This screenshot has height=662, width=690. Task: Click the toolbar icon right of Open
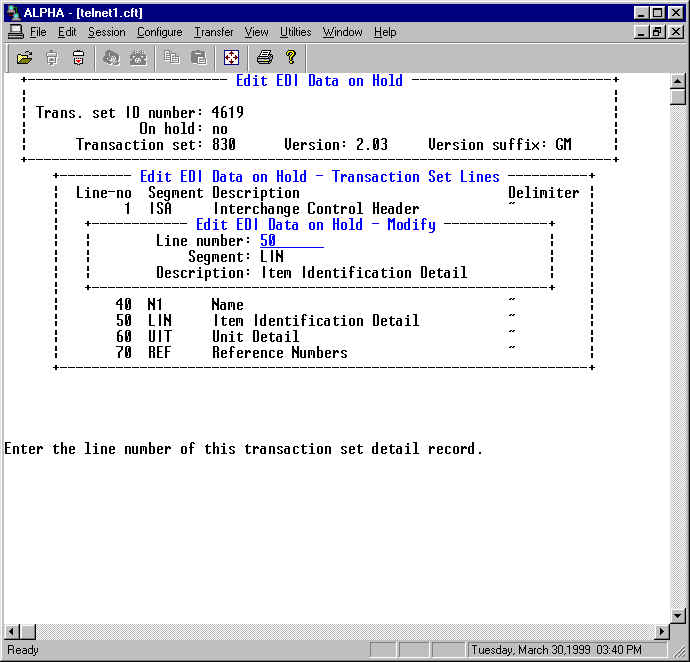52,58
